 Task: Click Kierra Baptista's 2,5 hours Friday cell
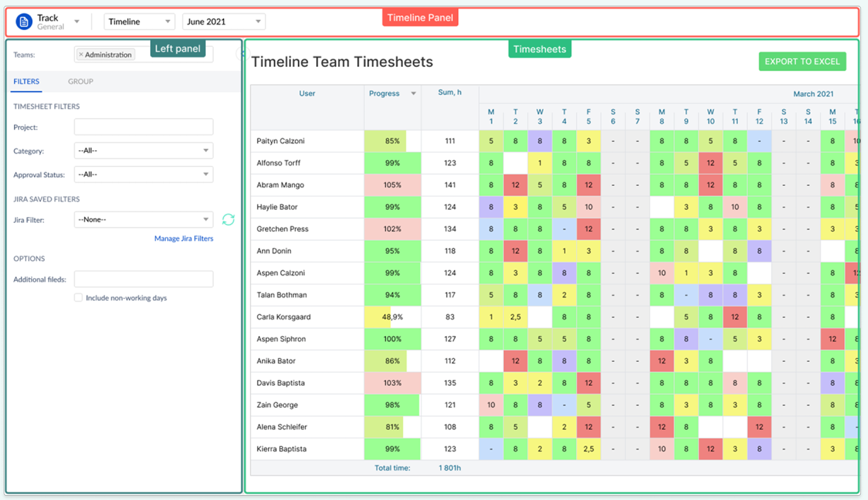589,450
